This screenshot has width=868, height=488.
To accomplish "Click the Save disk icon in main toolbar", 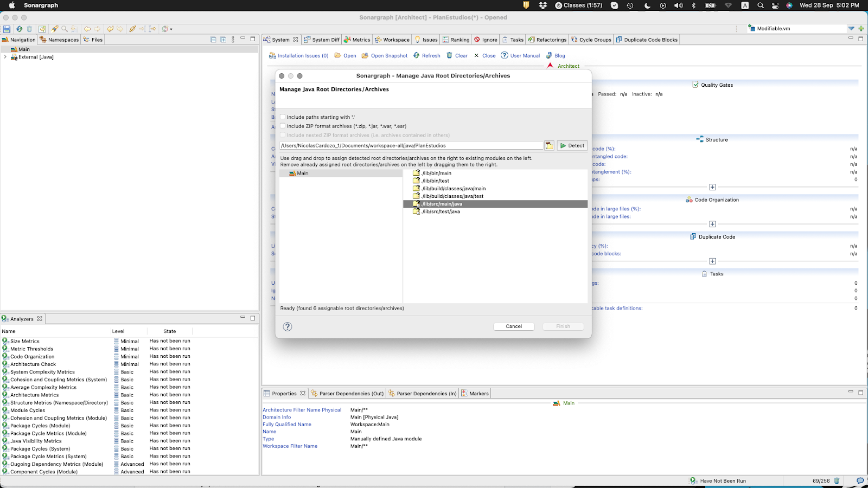I will click(7, 29).
